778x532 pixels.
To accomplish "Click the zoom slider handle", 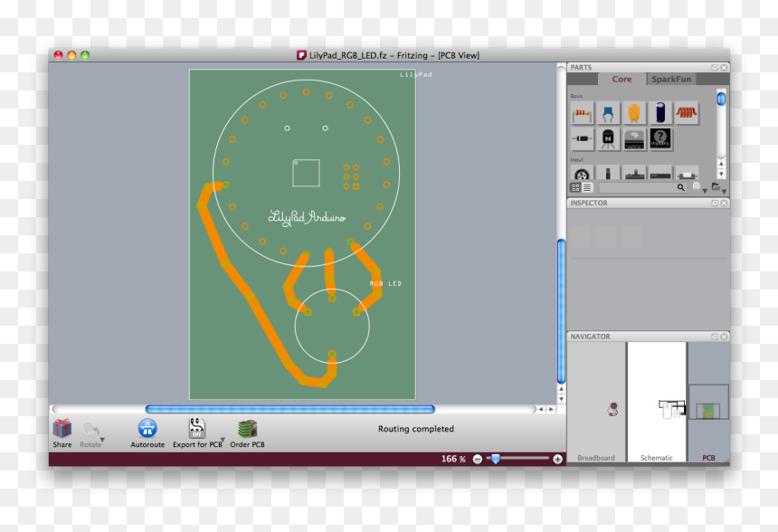I will [x=495, y=459].
